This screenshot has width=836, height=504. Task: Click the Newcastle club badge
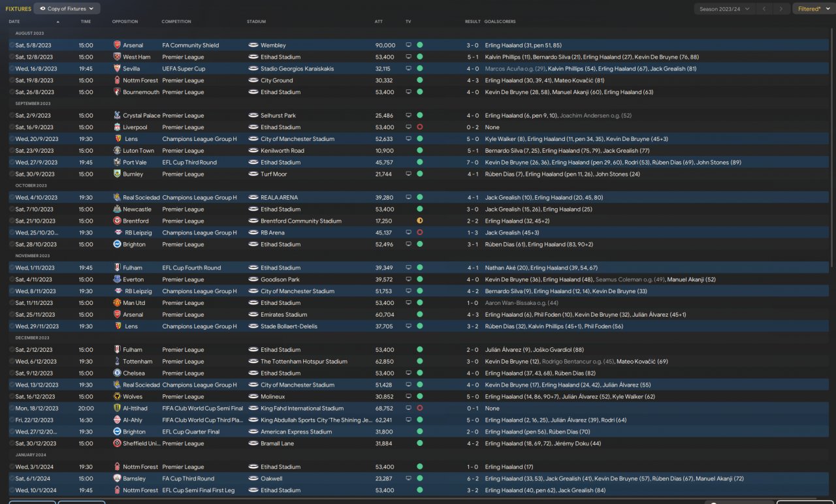(x=117, y=210)
